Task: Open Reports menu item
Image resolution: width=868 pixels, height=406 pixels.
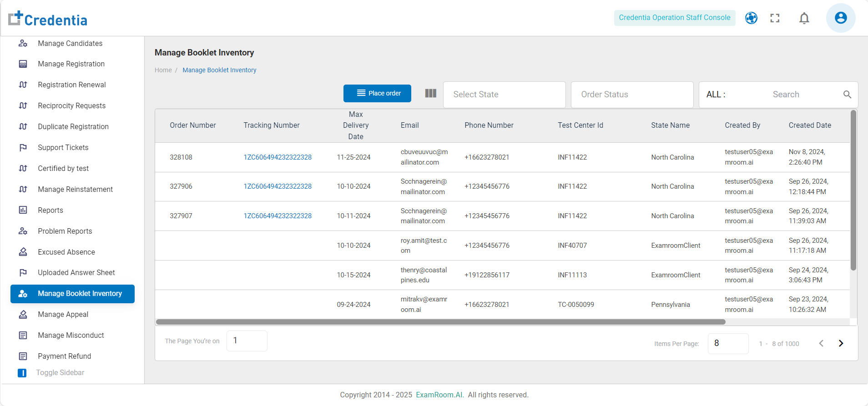Action: point(50,211)
